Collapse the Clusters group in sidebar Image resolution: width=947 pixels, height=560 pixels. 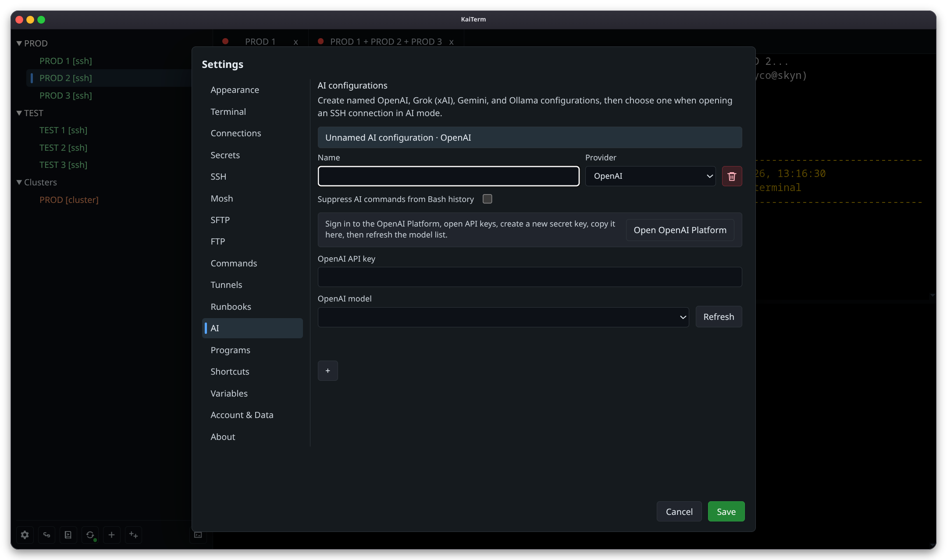pos(19,182)
